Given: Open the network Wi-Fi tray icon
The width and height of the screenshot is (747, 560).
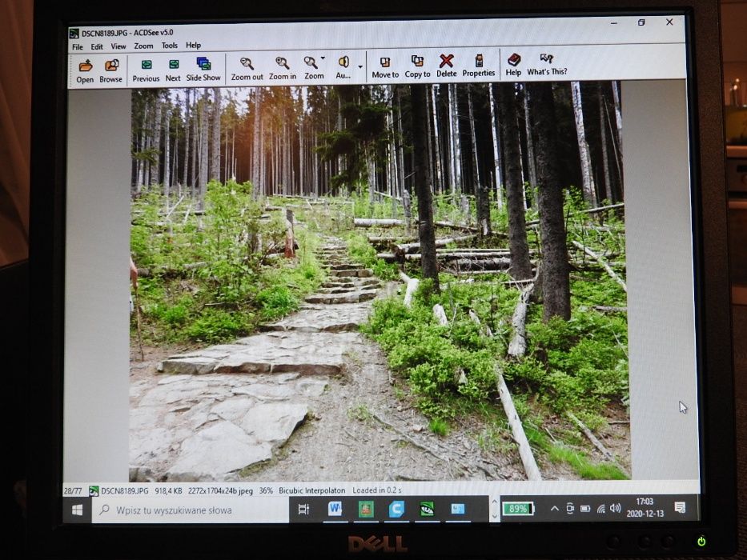Looking at the screenshot, I should (601, 509).
